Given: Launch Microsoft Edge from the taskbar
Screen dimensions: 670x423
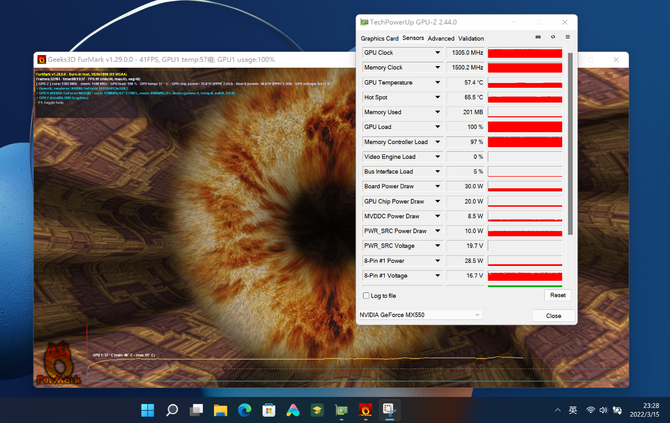Looking at the screenshot, I should click(x=245, y=410).
